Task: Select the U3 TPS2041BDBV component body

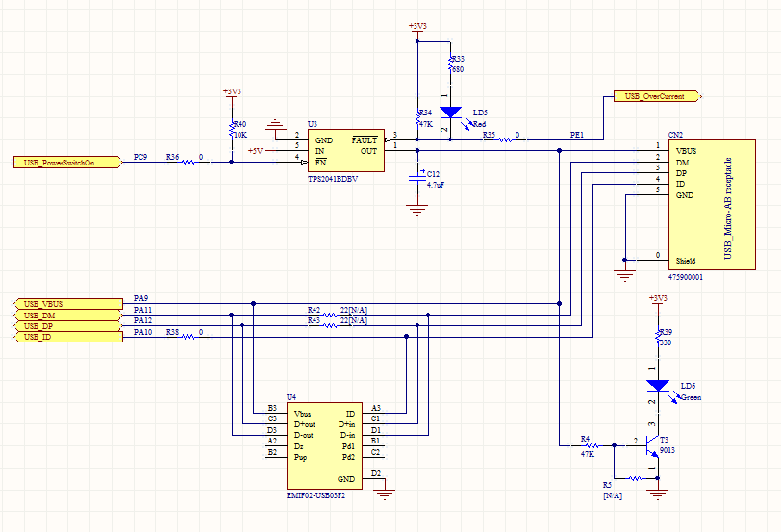Action: pyautogui.click(x=344, y=151)
